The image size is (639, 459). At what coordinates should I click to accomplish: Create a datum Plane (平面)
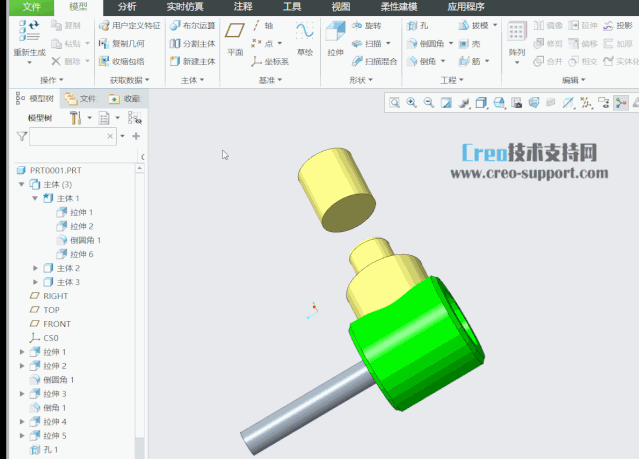coord(235,38)
